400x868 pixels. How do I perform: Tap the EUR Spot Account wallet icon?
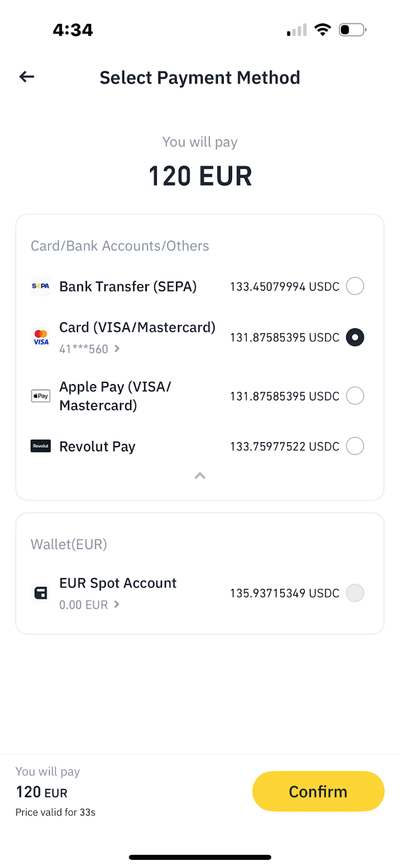41,593
